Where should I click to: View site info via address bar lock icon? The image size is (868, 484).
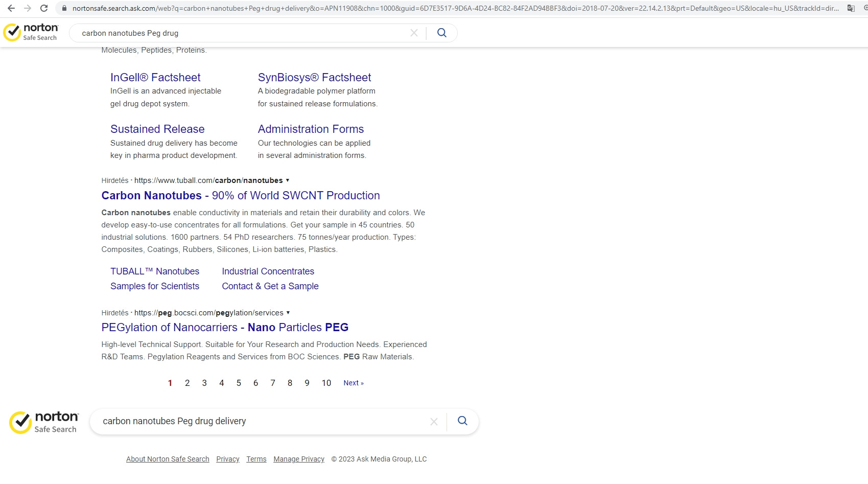pos(64,8)
